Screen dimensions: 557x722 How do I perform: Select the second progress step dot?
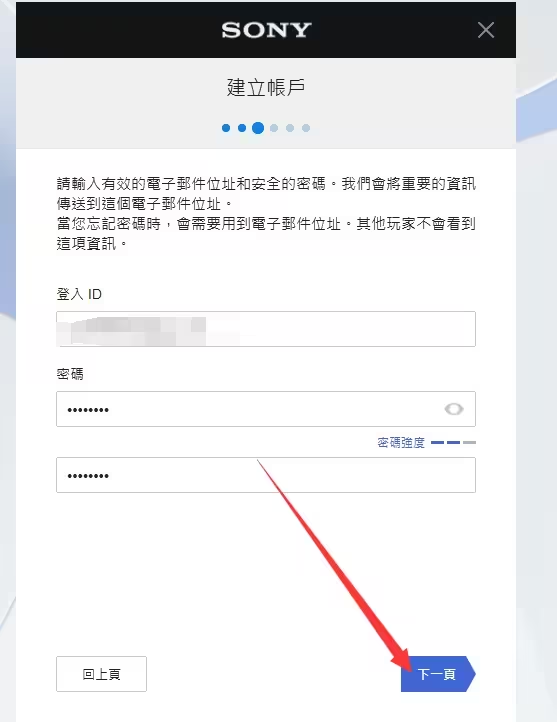pos(242,128)
